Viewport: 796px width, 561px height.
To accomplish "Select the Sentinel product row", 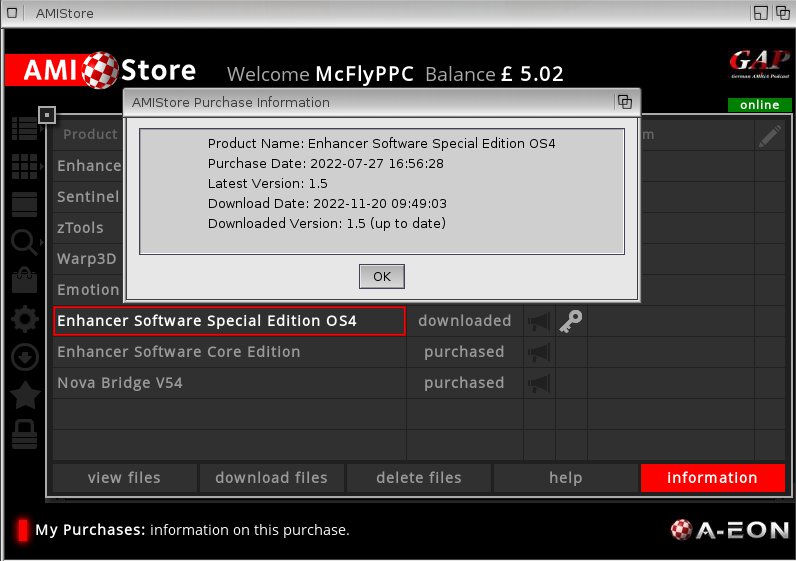I will point(88,197).
